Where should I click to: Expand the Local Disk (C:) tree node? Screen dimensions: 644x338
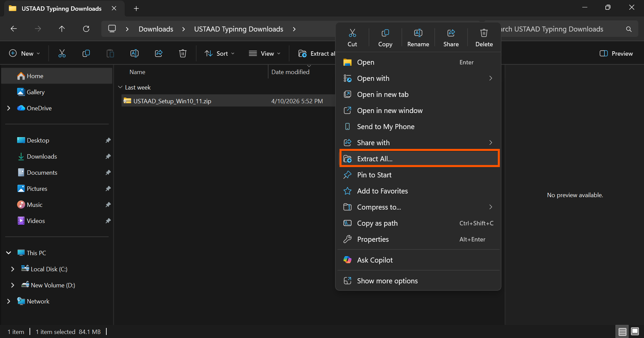click(x=13, y=269)
